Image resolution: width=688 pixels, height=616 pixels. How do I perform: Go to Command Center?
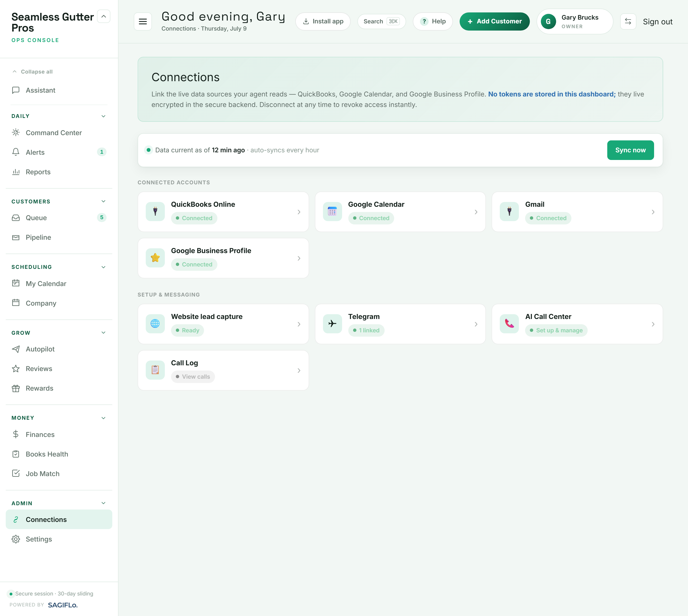59,132
